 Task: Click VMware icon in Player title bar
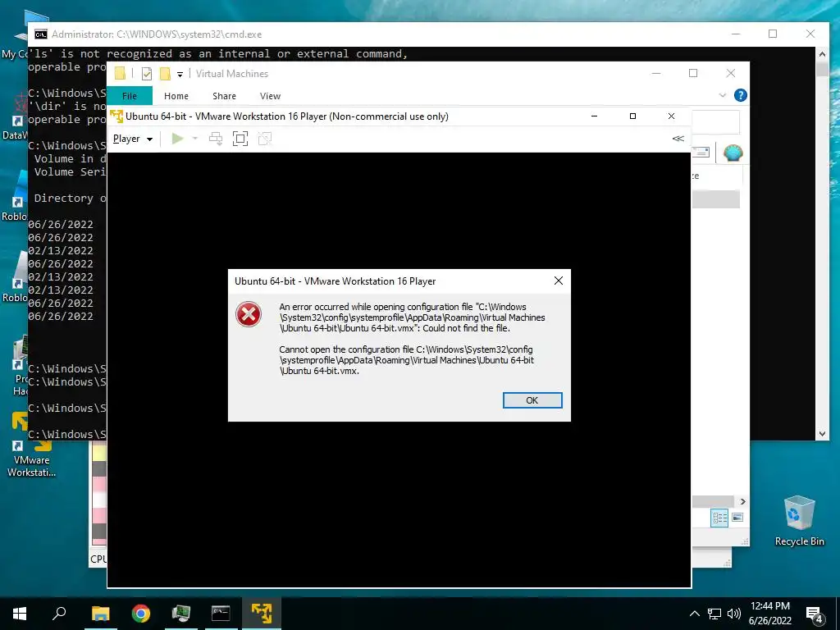click(116, 116)
